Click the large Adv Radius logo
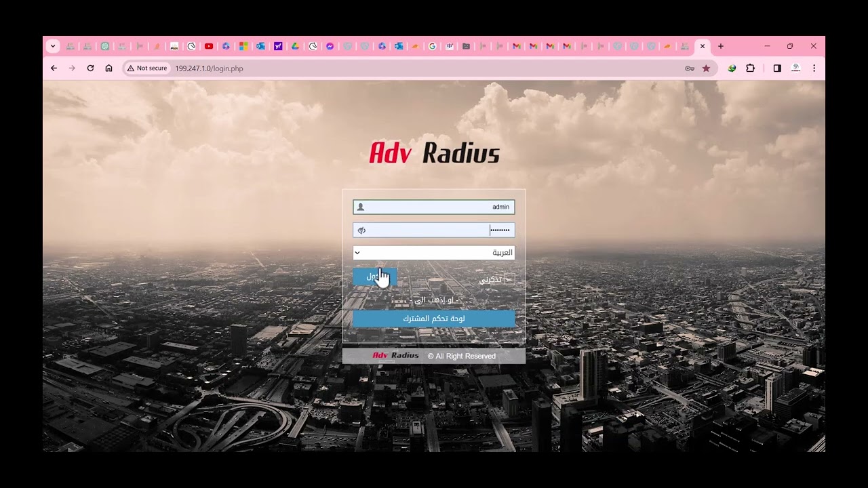This screenshot has height=488, width=868. [x=434, y=153]
